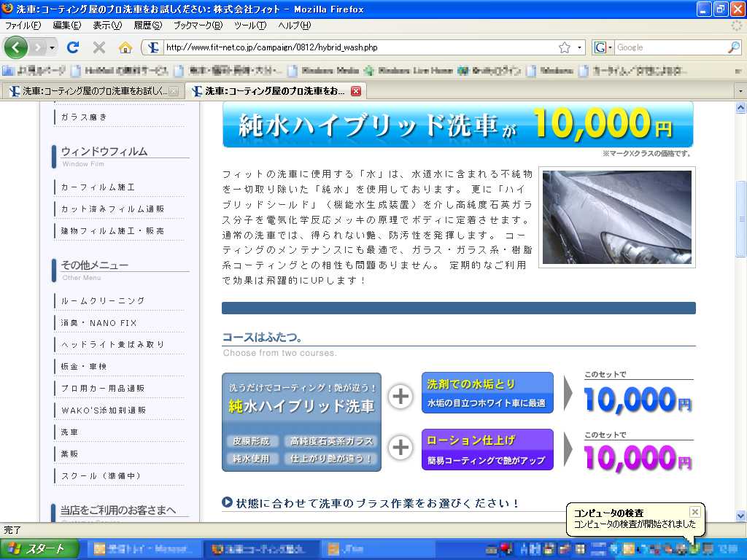
Task: Open the プロ用カー用品通販 link
Action: [103, 388]
